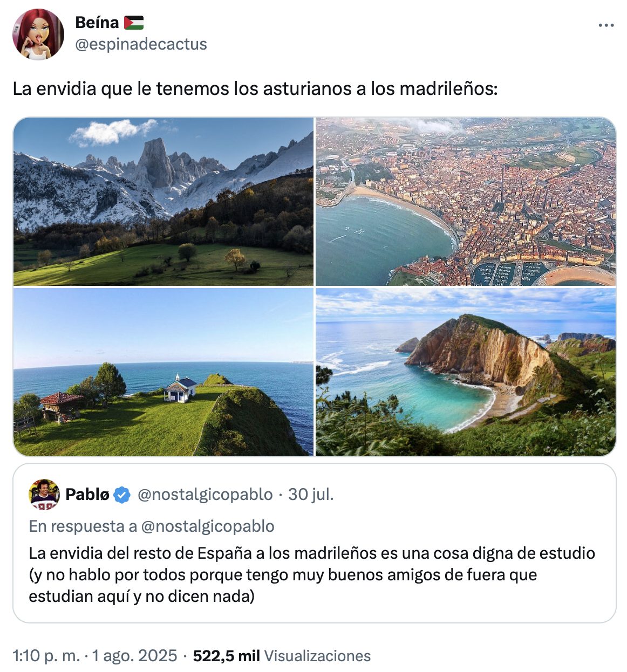Click the Palestinian flag emoji beside Beína
627x672 pixels.
[134, 23]
